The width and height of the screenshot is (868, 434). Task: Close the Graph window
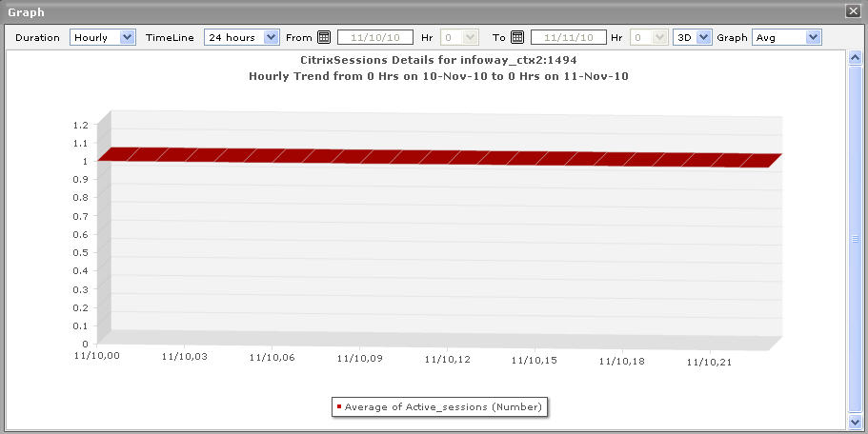[x=853, y=11]
